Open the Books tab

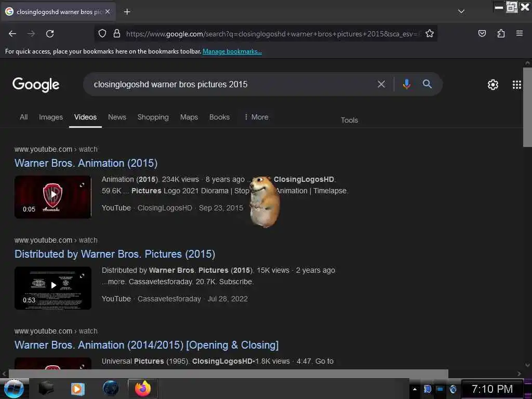point(220,117)
